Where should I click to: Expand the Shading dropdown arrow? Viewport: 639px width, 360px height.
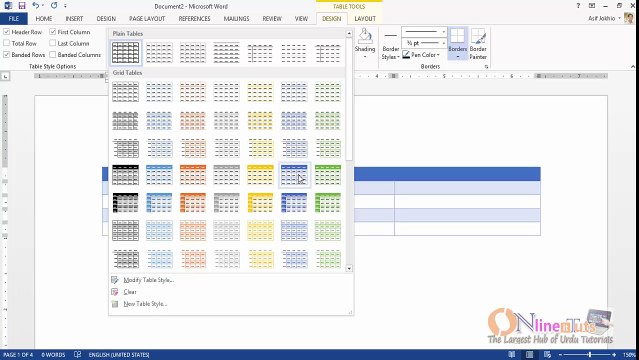365,57
